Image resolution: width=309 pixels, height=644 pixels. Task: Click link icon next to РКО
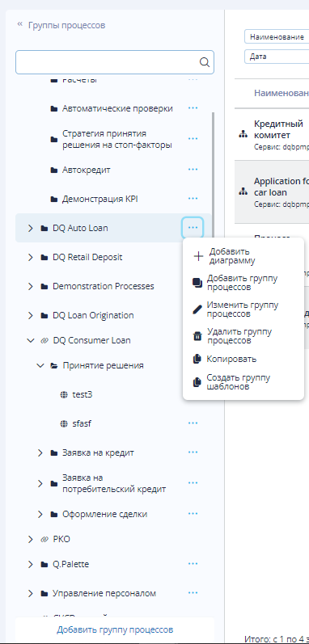tap(44, 539)
